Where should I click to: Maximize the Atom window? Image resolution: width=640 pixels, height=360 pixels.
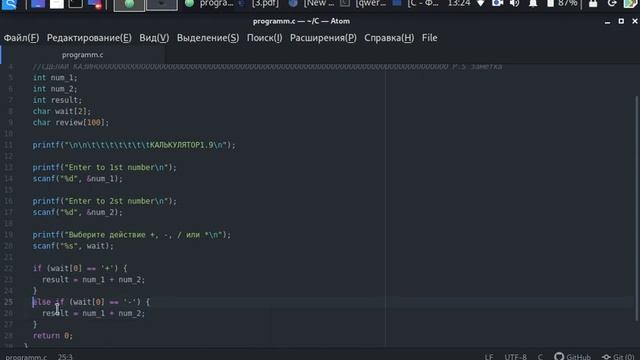pos(621,21)
